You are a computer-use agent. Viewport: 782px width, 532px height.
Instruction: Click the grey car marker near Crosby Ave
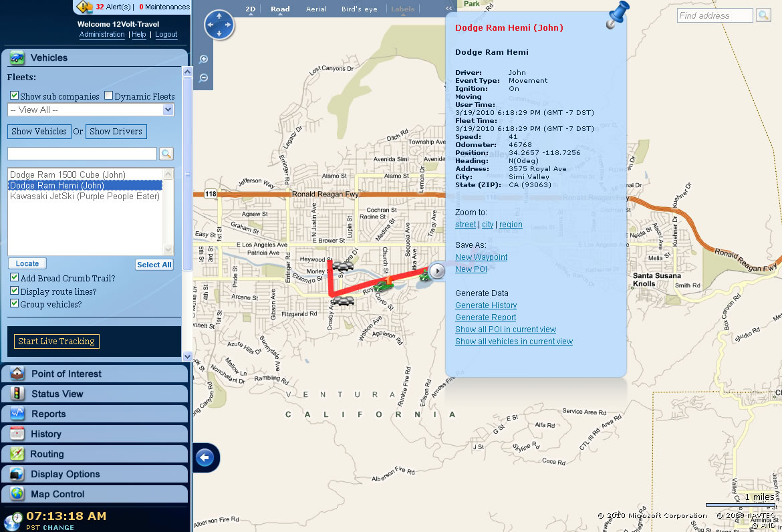coord(343,301)
